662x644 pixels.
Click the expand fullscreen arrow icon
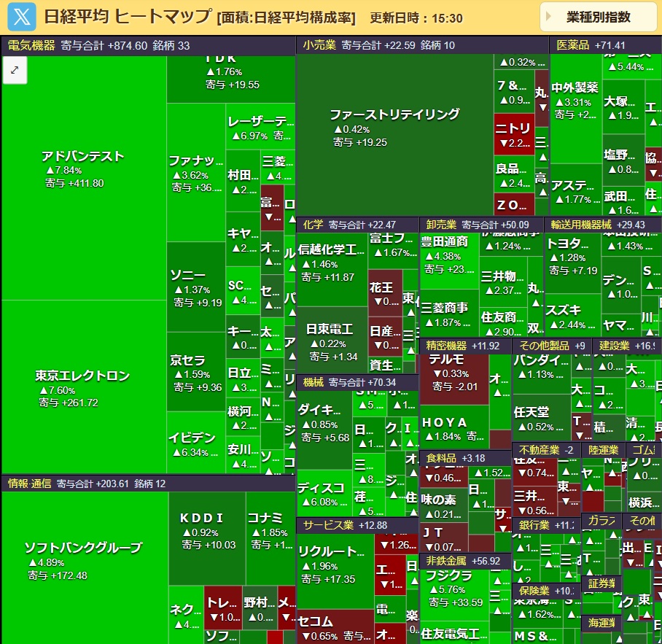[15, 70]
